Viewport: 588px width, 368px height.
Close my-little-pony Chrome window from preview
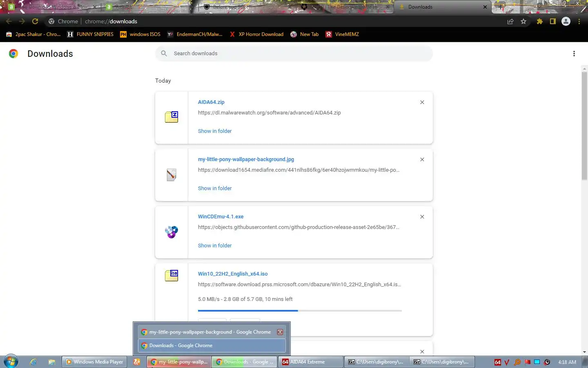pos(280,332)
